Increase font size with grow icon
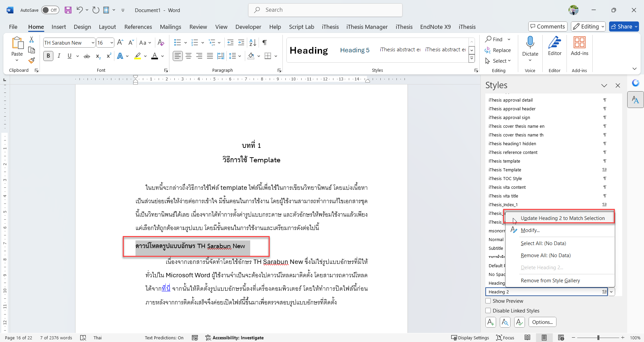 coord(120,43)
